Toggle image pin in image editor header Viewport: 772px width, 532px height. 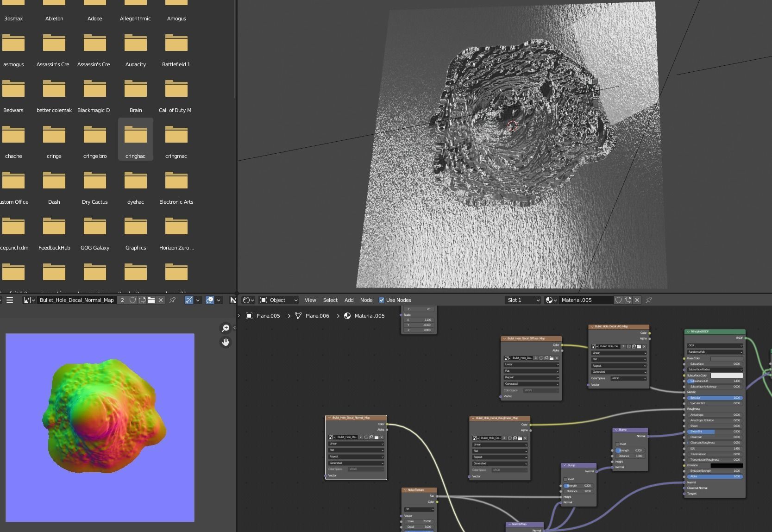(172, 300)
